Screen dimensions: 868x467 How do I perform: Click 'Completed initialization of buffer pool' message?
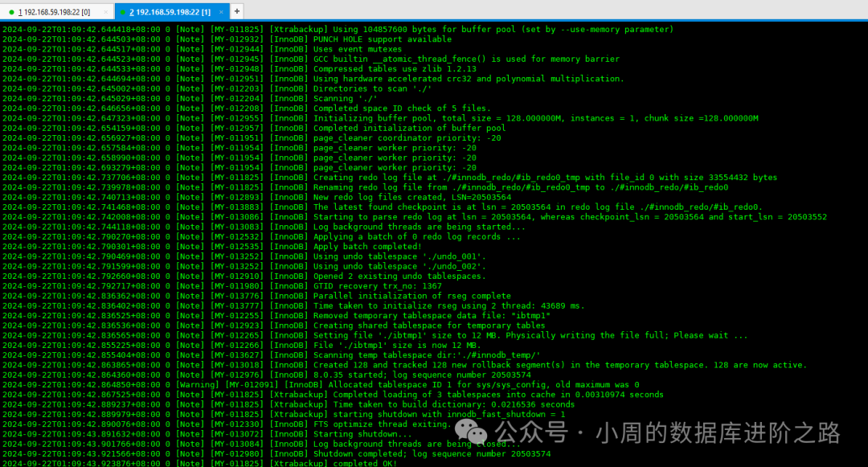coord(409,129)
